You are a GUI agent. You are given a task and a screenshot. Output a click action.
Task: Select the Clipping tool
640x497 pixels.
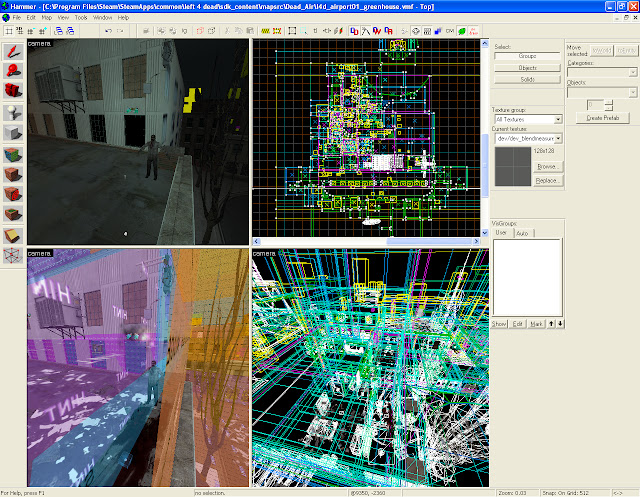point(13,235)
